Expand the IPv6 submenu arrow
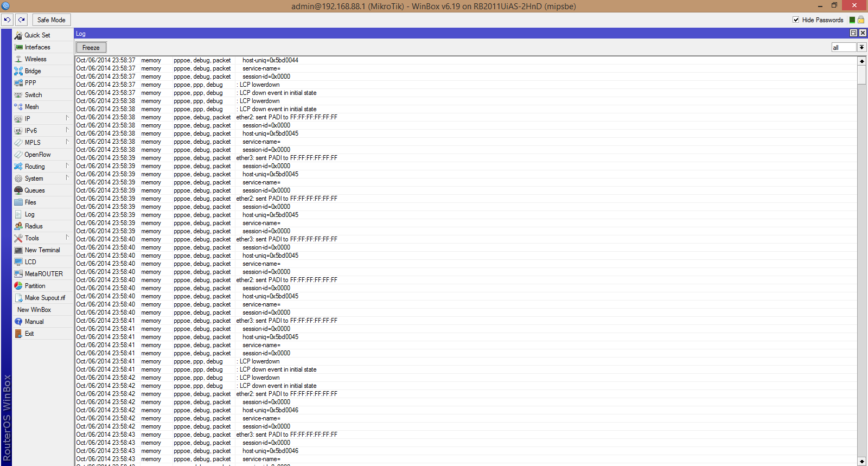The height and width of the screenshot is (466, 868). (67, 130)
